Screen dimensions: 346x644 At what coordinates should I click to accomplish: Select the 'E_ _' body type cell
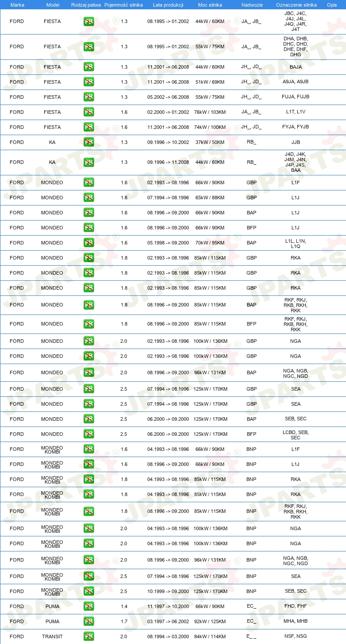click(x=251, y=636)
